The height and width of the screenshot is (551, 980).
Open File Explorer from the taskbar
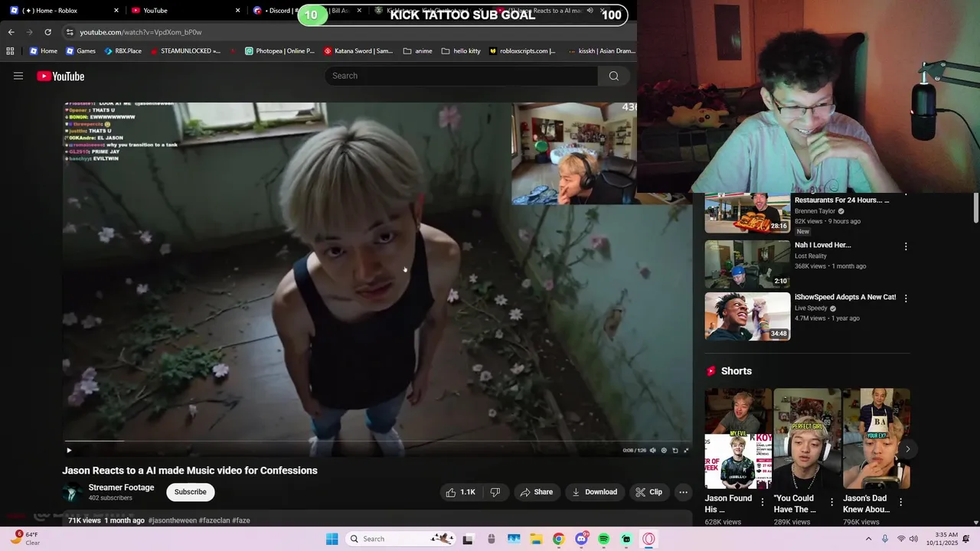536,539
